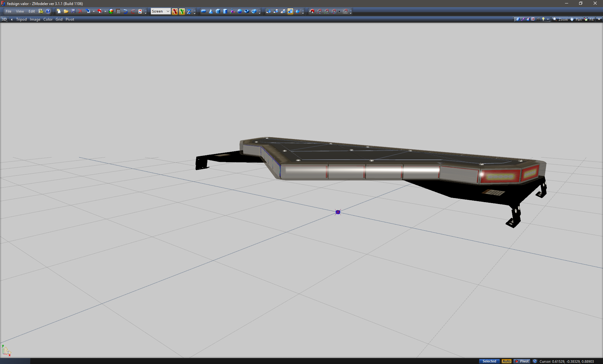603x364 pixels.
Task: Open the Tripod viewport menu
Action: click(21, 19)
